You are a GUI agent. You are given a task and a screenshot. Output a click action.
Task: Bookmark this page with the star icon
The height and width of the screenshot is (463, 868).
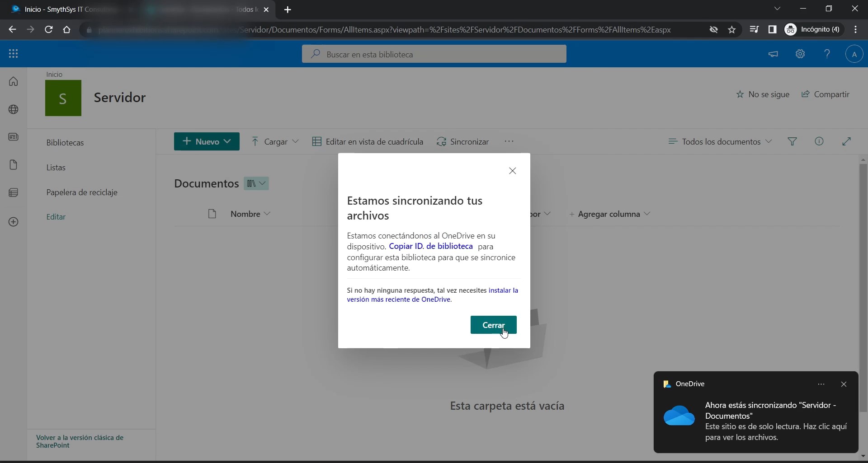[732, 30]
